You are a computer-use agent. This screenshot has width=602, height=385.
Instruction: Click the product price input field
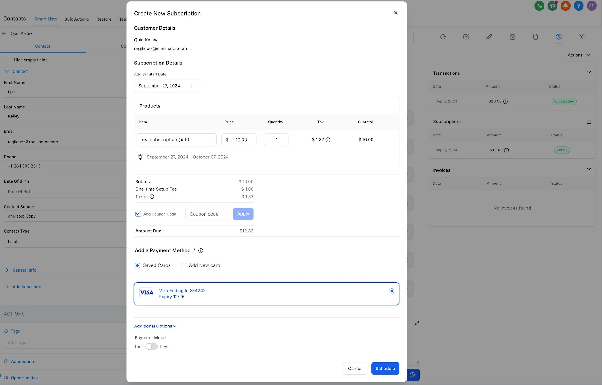click(x=239, y=140)
